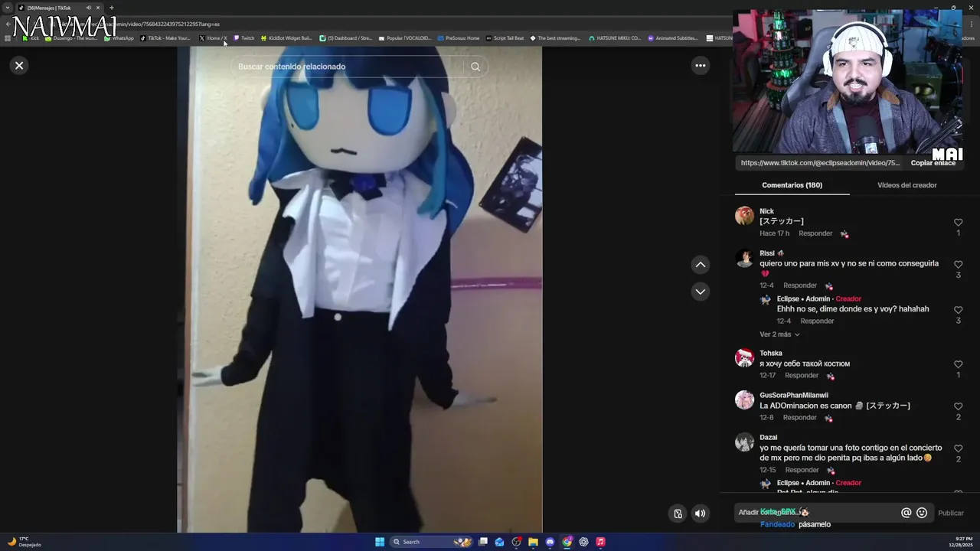
Task: Mute the video with the speaker icon
Action: tap(700, 514)
